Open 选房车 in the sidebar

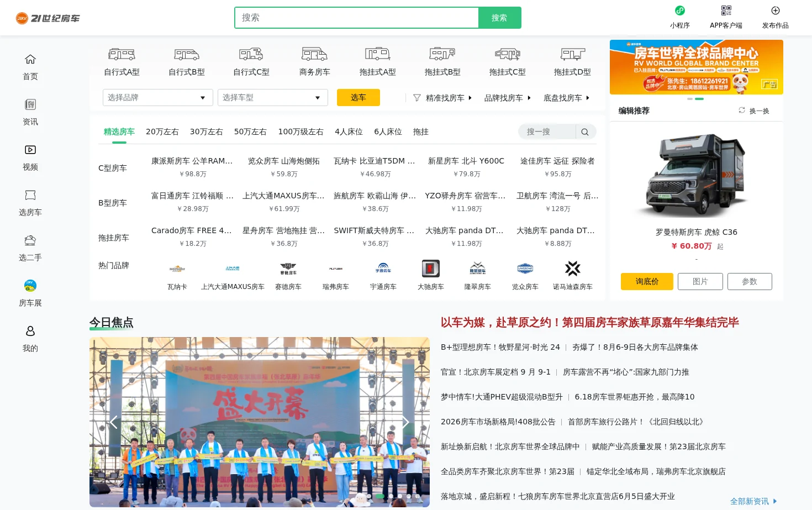[30, 203]
